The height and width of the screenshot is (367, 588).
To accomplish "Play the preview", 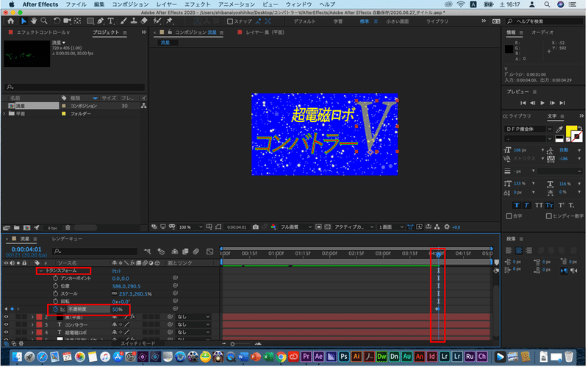I will 542,103.
